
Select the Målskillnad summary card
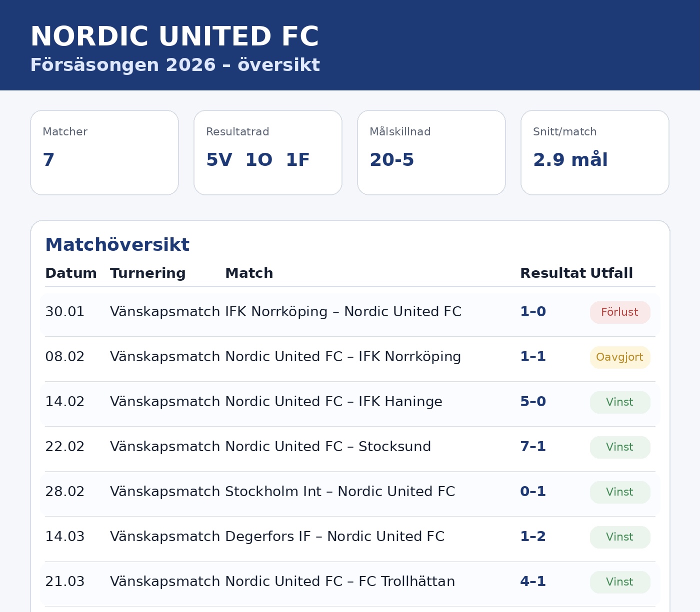(431, 152)
